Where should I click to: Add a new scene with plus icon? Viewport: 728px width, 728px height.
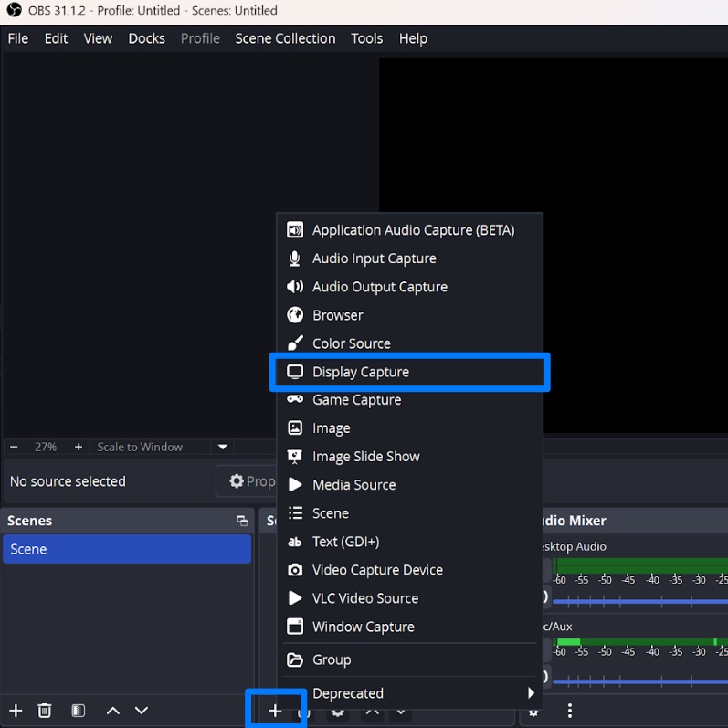(16, 711)
